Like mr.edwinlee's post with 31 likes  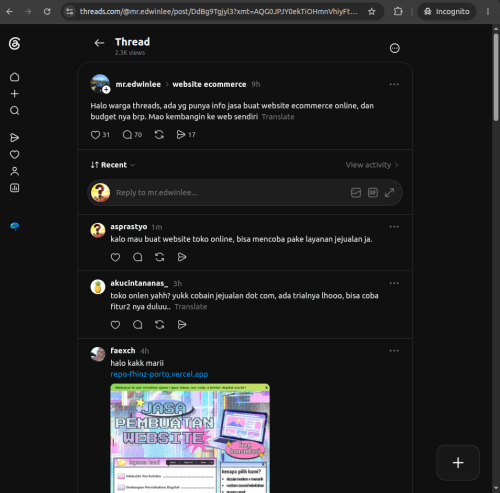click(x=100, y=135)
